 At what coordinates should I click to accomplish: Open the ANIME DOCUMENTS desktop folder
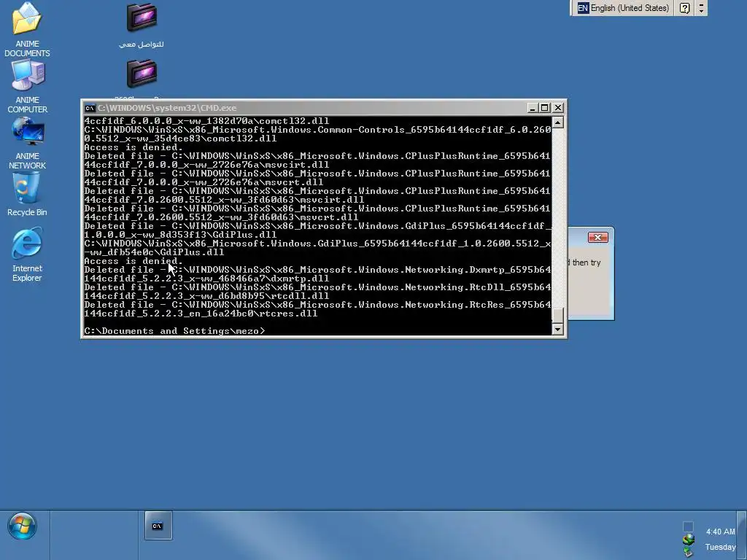pos(27,29)
